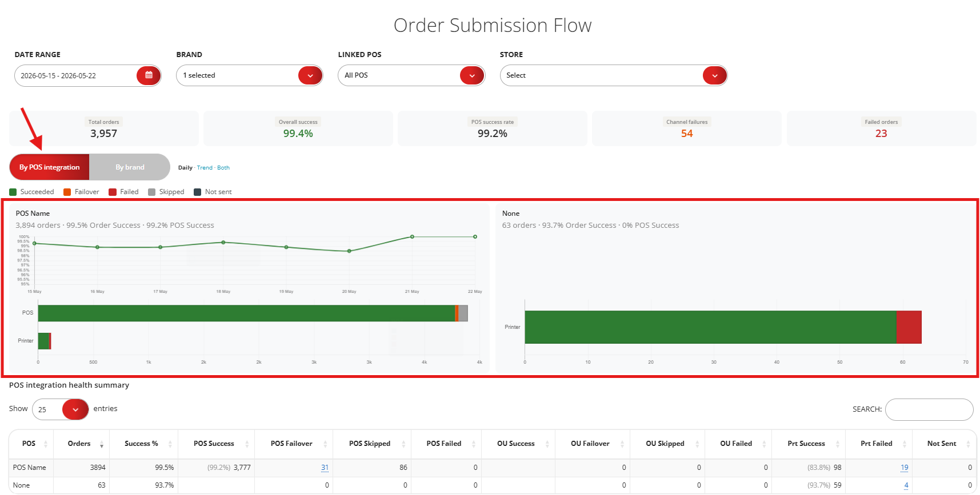Toggle the Failover legend series
980x495 pixels.
pos(81,192)
